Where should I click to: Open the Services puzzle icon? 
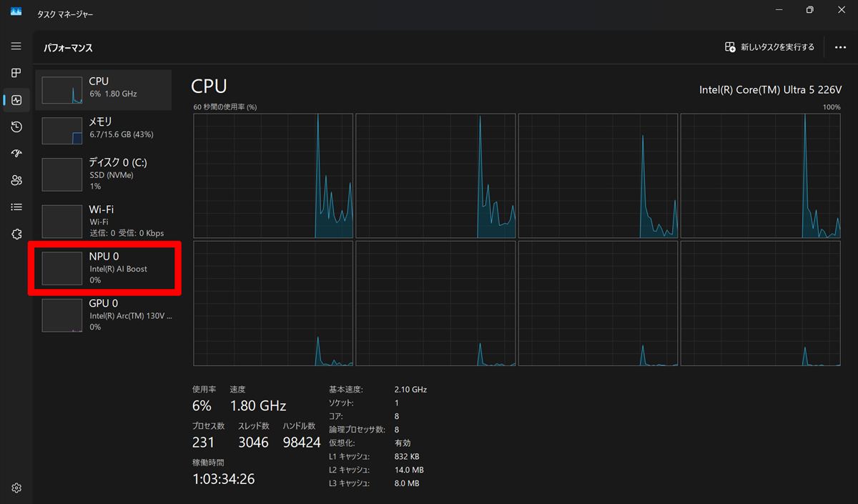[16, 234]
